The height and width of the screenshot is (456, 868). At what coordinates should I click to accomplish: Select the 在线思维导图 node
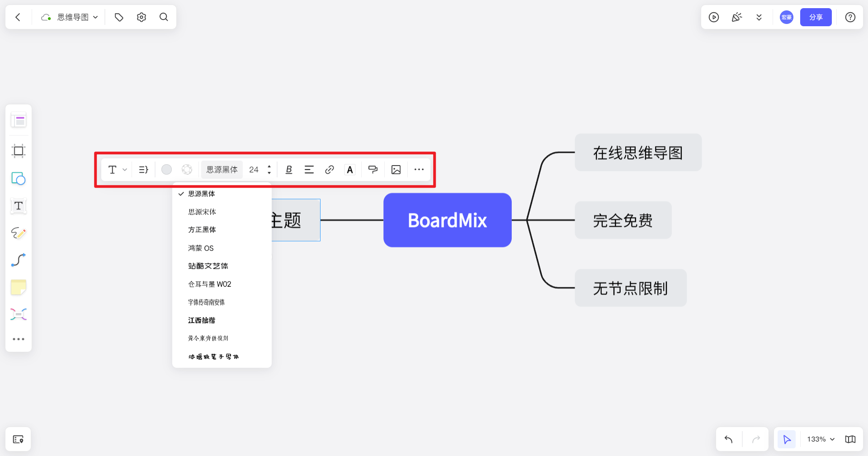point(638,152)
